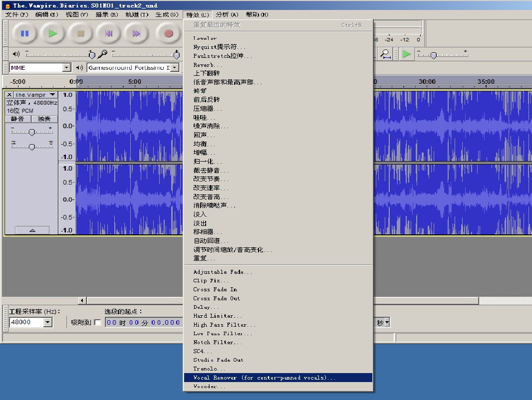
Task: Skip to end of the track
Action: tap(136, 33)
